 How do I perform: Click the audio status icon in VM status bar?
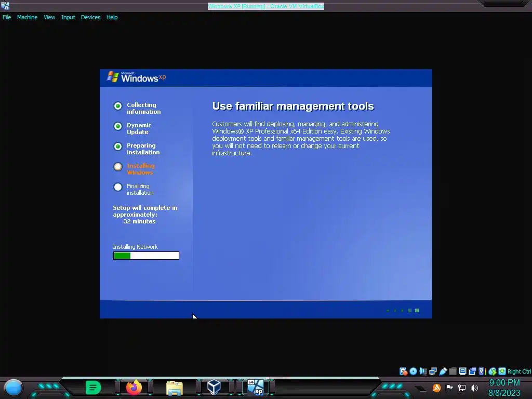[423, 371]
